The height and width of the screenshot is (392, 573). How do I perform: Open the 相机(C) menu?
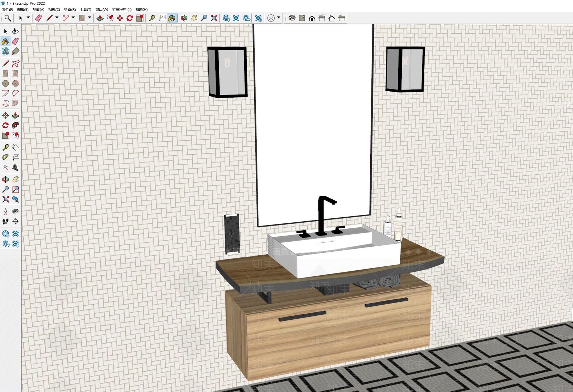[x=54, y=9]
